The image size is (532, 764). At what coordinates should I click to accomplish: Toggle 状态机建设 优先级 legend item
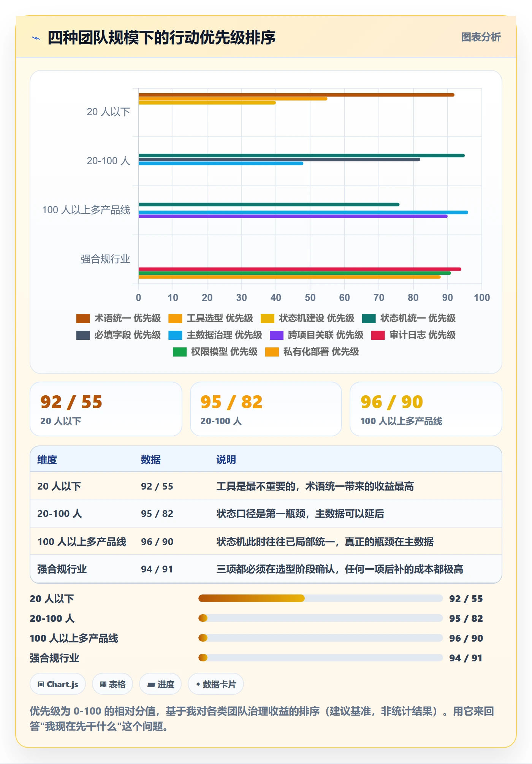pyautogui.click(x=307, y=318)
